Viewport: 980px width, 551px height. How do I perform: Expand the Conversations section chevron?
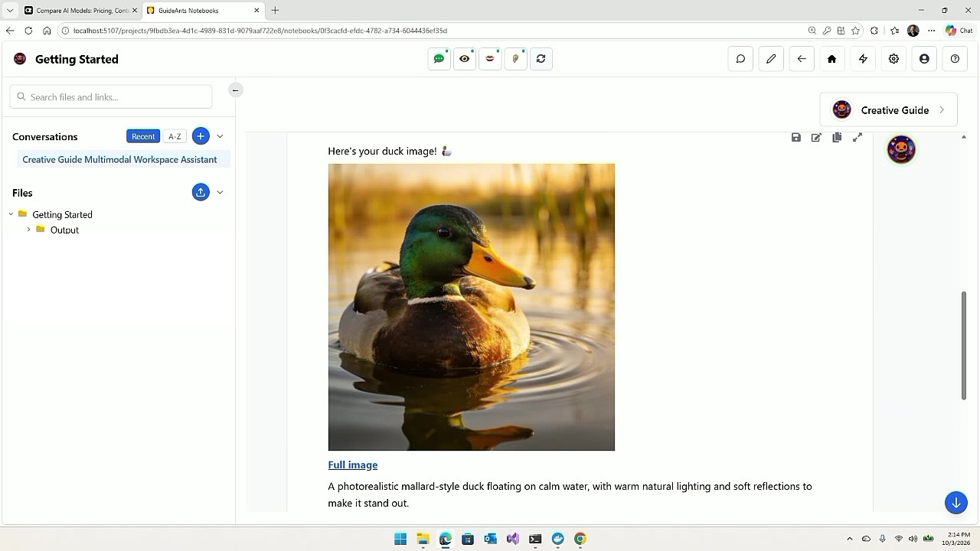point(220,136)
